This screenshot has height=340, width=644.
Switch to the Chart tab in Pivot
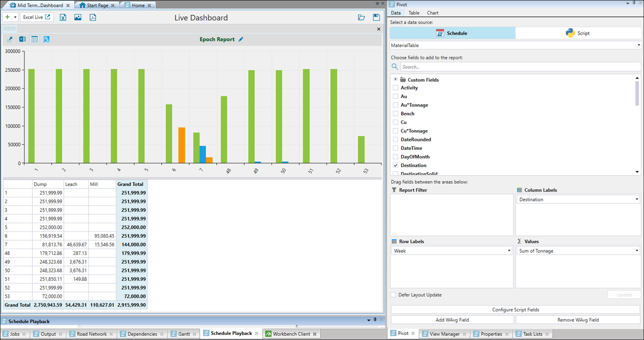click(433, 13)
